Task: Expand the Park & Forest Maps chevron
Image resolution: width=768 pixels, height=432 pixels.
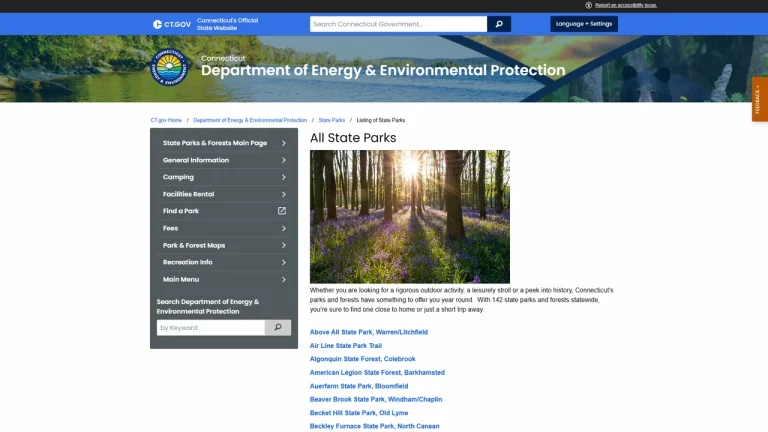Action: [x=284, y=245]
